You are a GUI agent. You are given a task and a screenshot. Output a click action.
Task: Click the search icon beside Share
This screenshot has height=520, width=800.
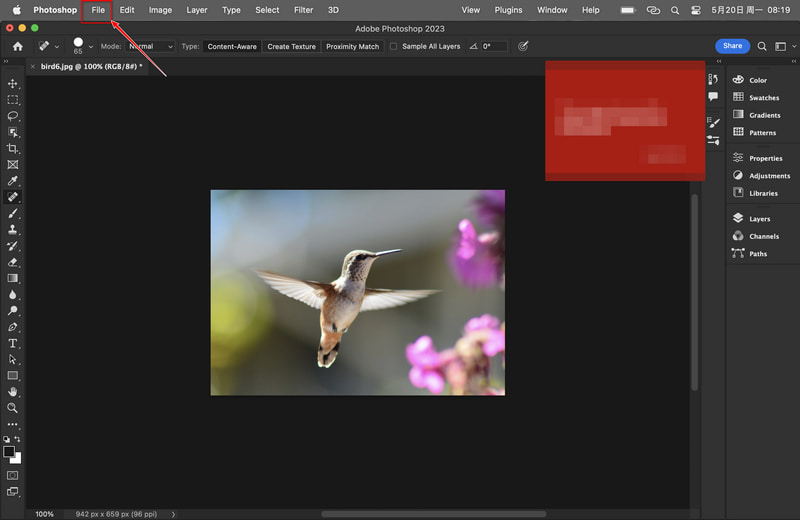[x=762, y=46]
